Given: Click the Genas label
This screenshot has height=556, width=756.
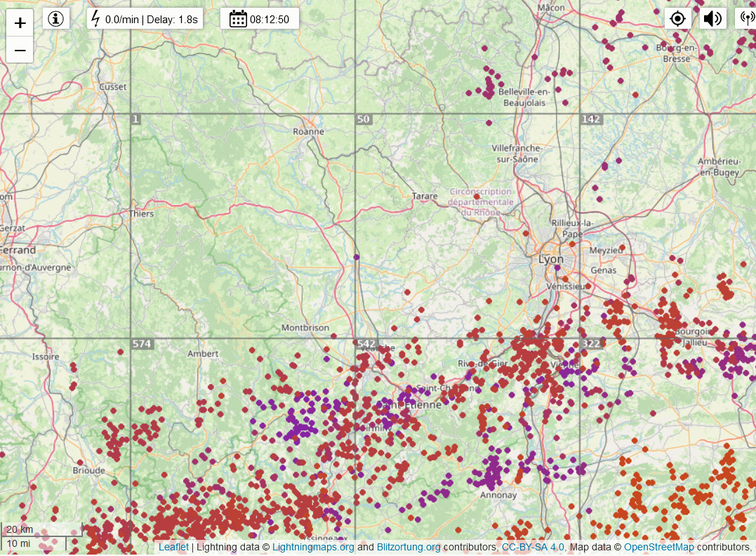Looking at the screenshot, I should 604,270.
